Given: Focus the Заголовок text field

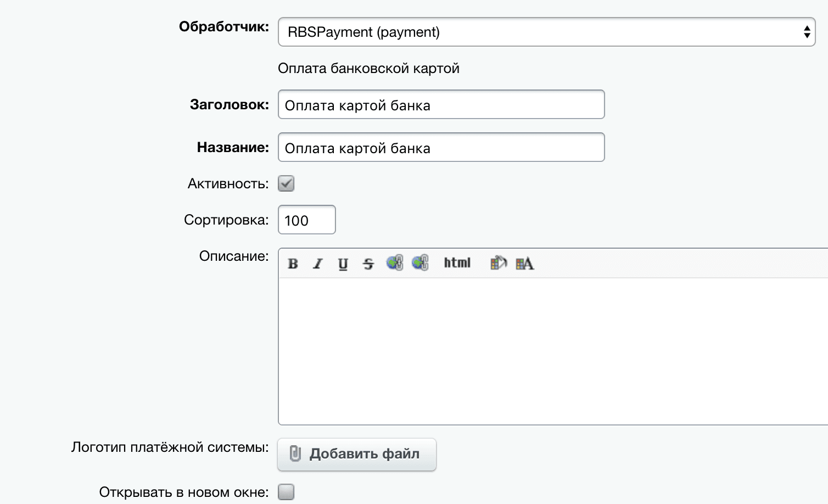Looking at the screenshot, I should click(441, 105).
